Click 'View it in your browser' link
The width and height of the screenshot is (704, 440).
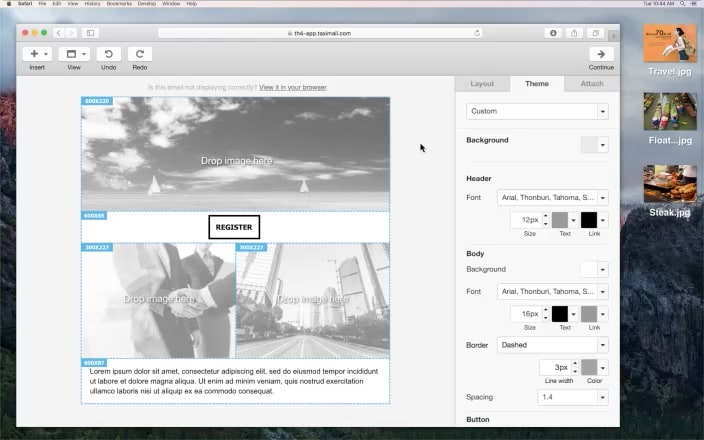292,87
